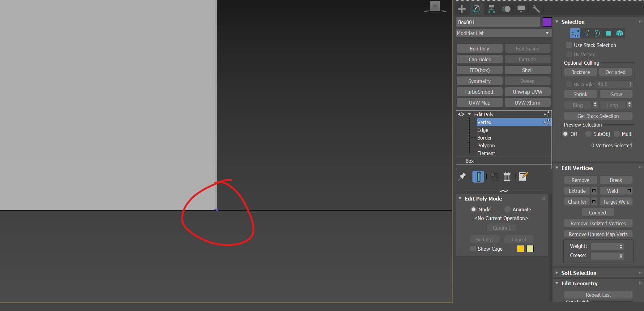
Task: Edit the Box001 object name field
Action: tap(498, 22)
